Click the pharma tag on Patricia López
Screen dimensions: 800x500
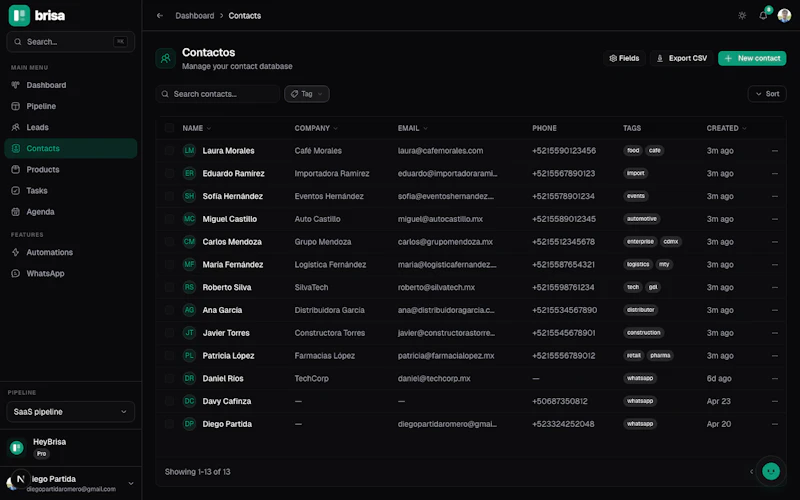point(660,356)
